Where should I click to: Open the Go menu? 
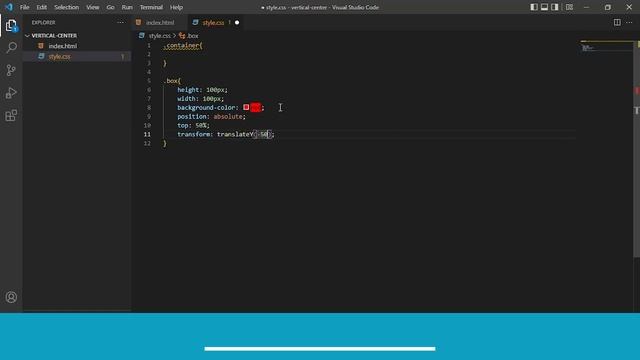[110, 7]
